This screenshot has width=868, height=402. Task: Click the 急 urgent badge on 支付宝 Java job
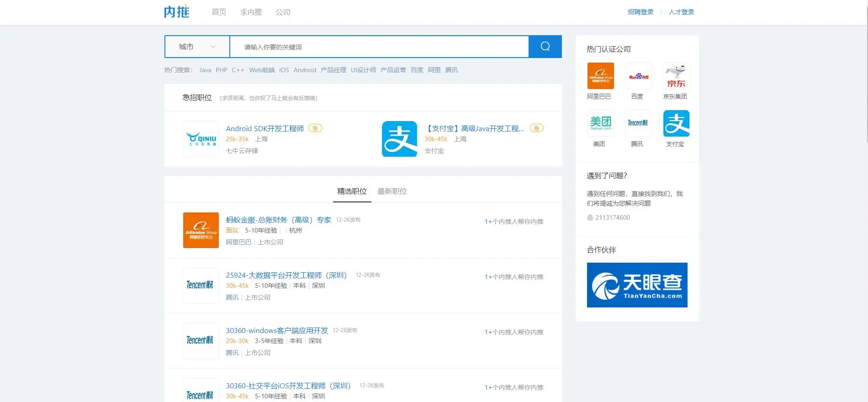click(537, 128)
